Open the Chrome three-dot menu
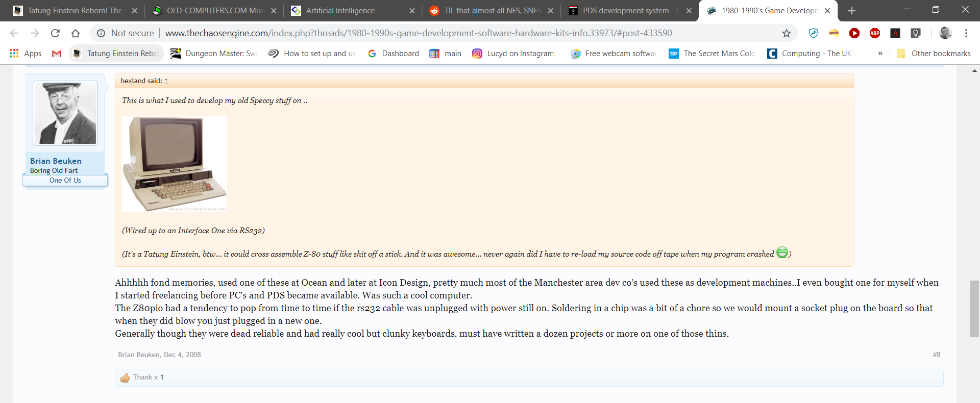The width and height of the screenshot is (980, 403). 966,33
